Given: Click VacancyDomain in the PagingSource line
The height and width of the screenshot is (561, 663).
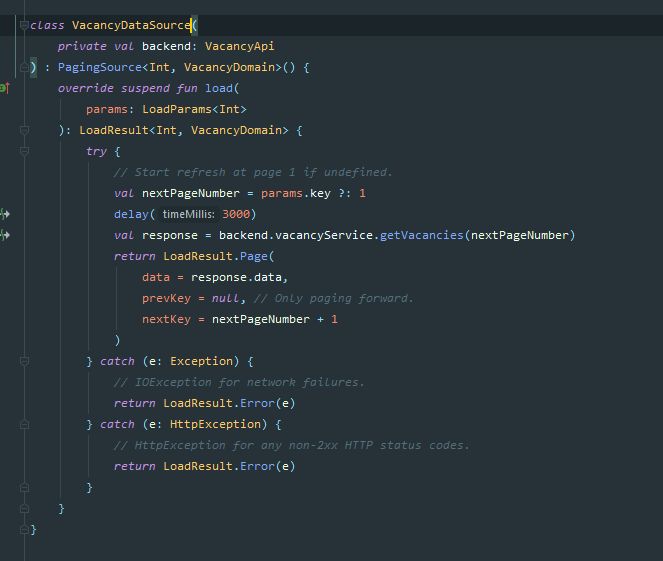Looking at the screenshot, I should pos(229,67).
